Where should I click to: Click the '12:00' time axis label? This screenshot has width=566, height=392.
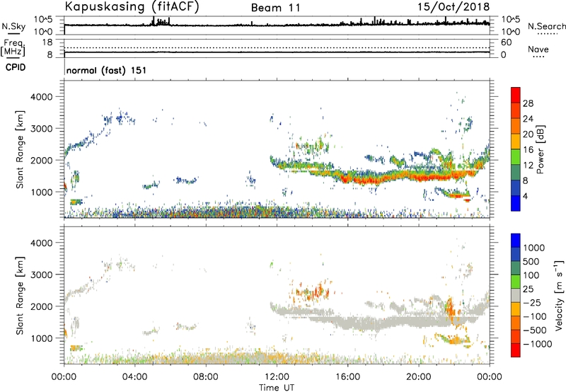[x=277, y=377]
